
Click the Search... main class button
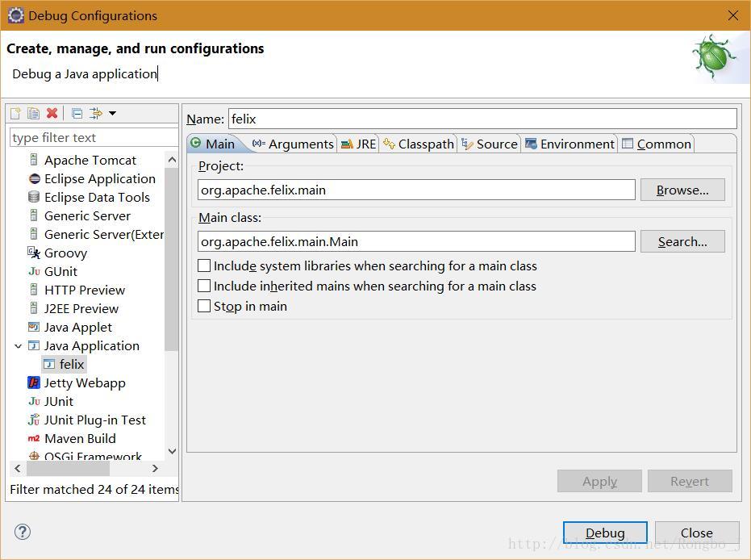point(682,242)
